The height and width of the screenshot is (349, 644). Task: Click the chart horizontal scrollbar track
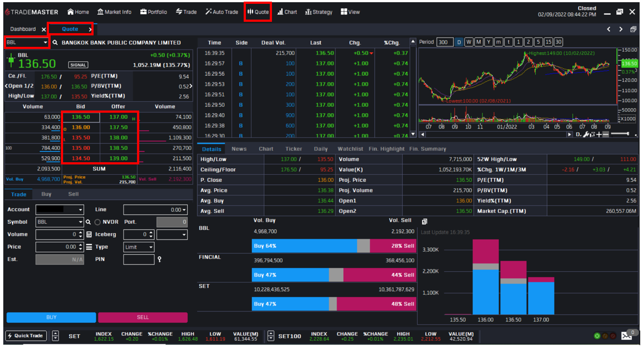point(496,134)
